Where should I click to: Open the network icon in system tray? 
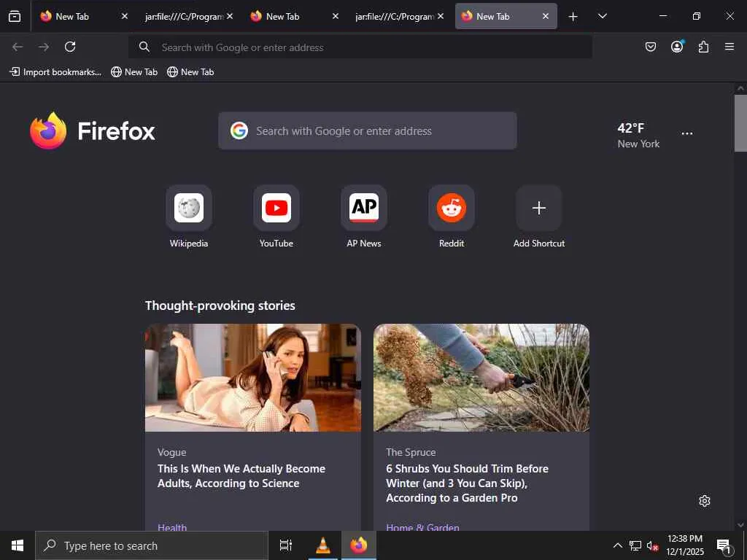pos(635,545)
